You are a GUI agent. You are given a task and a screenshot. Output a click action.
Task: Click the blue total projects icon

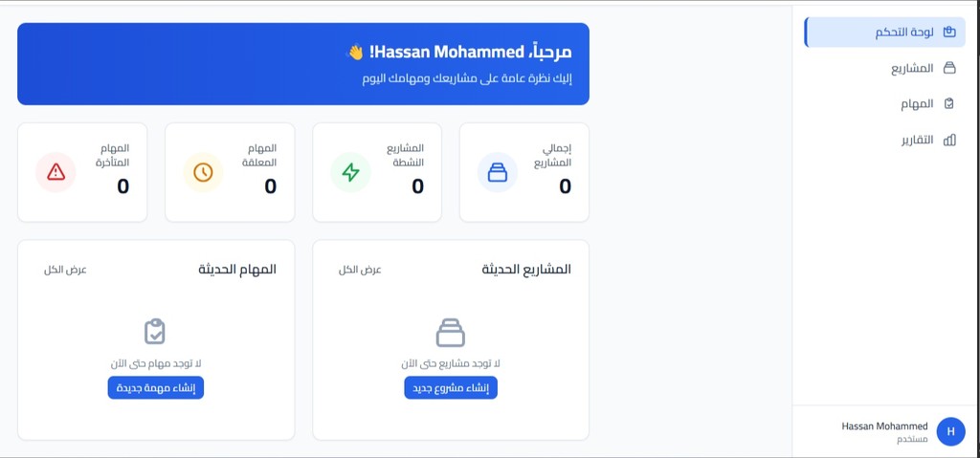click(x=498, y=172)
